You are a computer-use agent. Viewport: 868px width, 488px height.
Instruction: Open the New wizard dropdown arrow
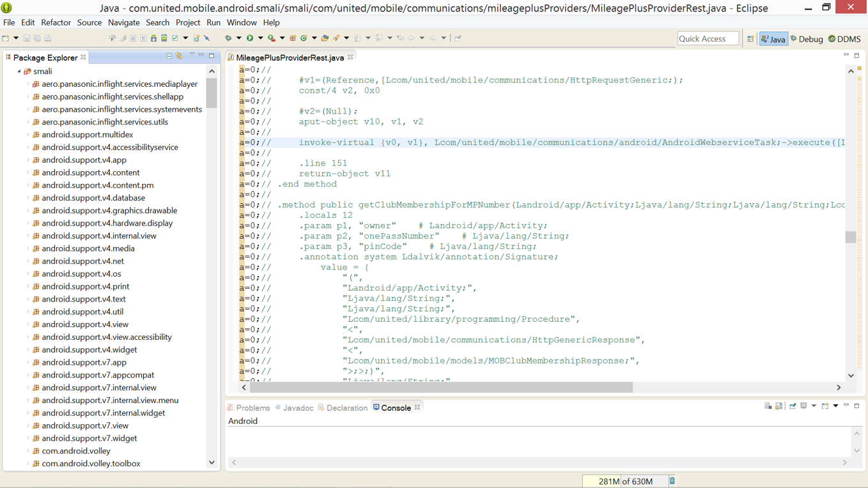tap(16, 38)
